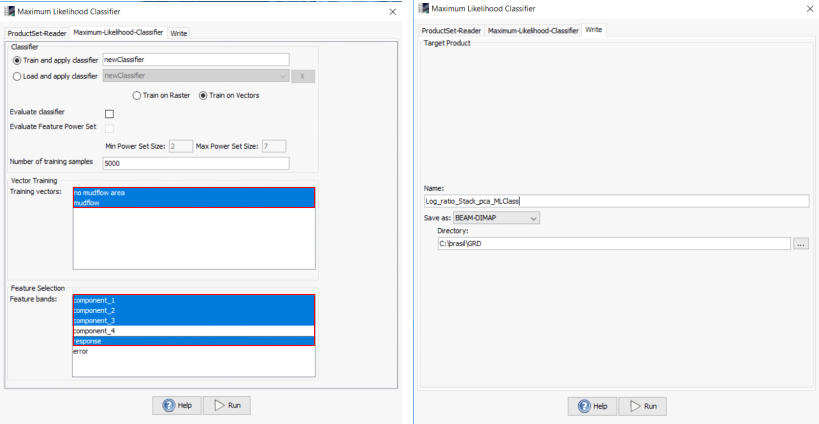
Task: Select the Train on Vectors radio button
Action: [204, 96]
